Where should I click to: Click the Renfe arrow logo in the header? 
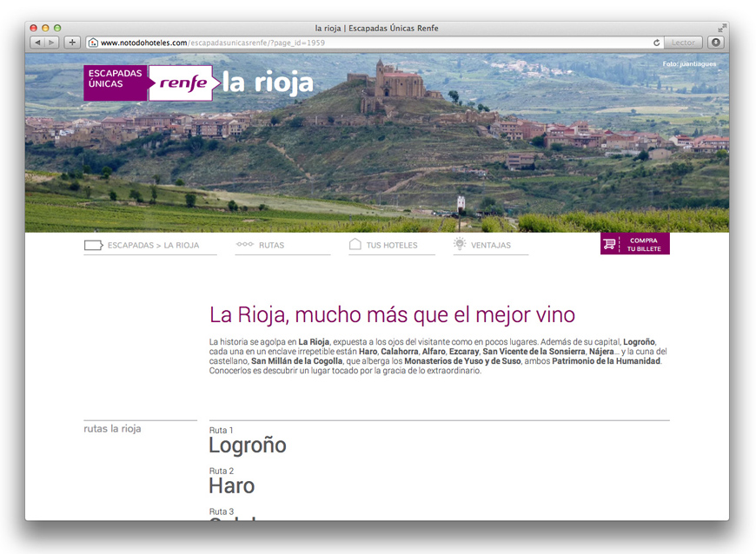[181, 82]
